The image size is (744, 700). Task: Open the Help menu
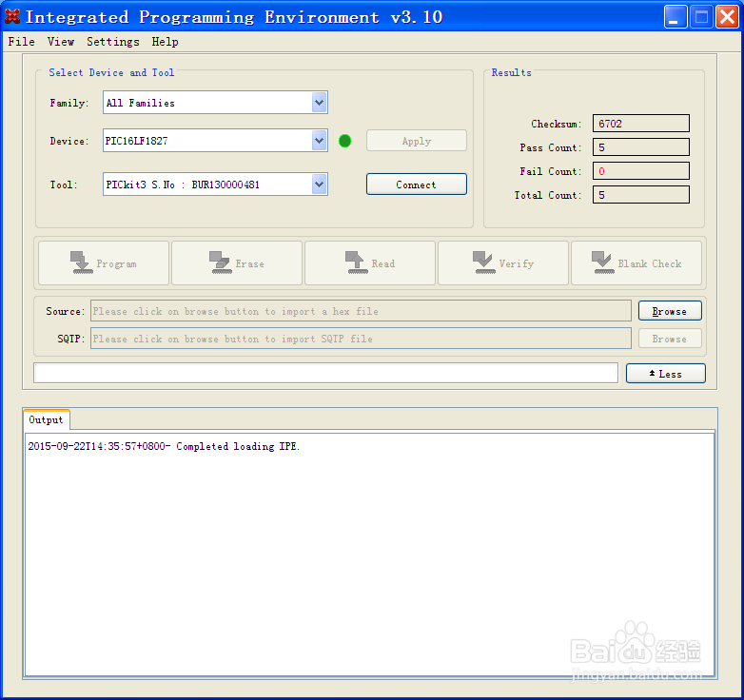click(x=166, y=42)
